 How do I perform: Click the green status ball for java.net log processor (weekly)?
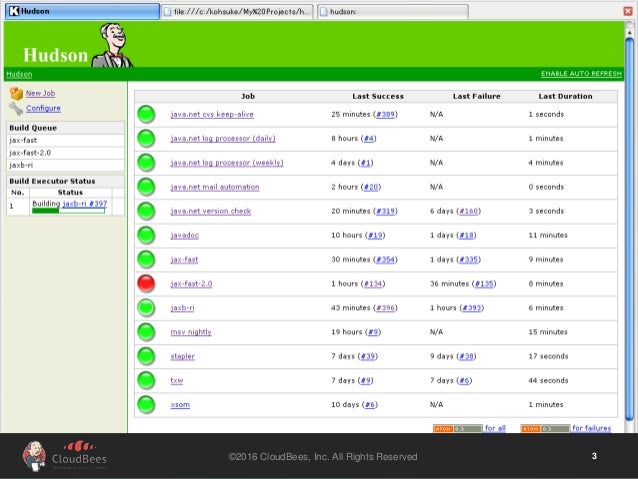tap(146, 163)
